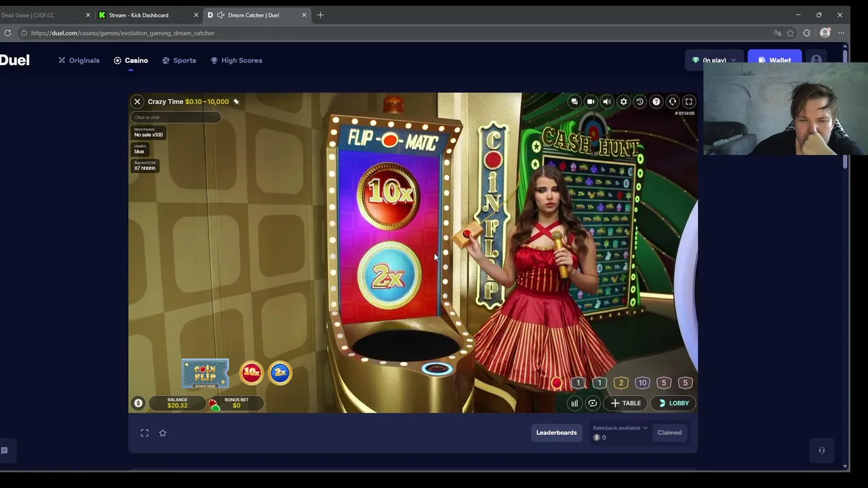Favorite the game with the star below the player
Screen dimensions: 868x488
tap(163, 433)
